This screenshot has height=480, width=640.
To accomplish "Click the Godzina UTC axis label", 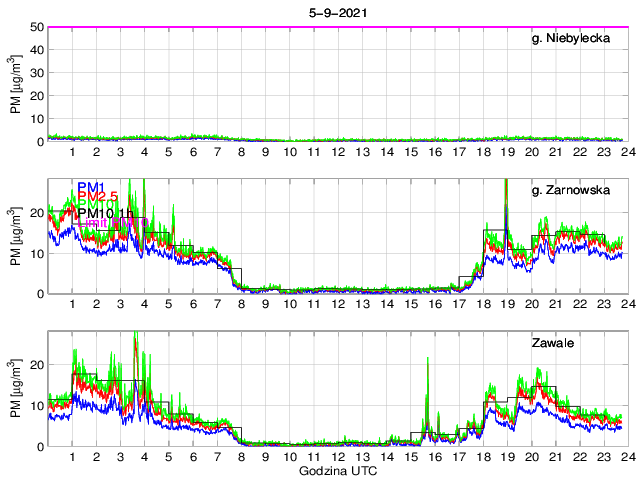I will [338, 471].
